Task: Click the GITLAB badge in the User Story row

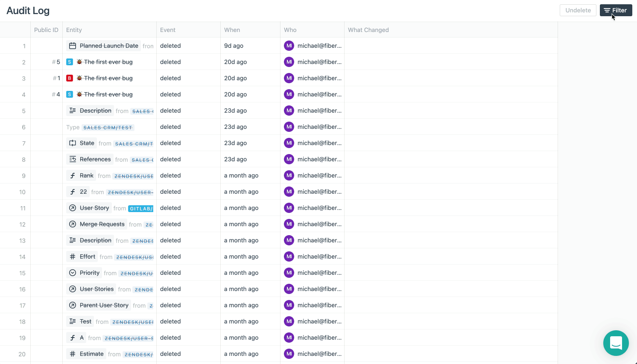Action: [x=141, y=208]
